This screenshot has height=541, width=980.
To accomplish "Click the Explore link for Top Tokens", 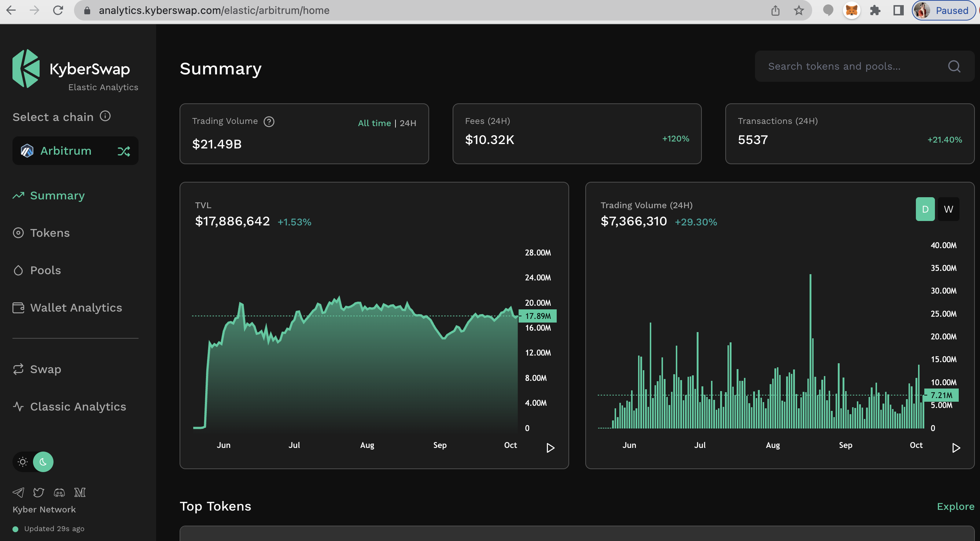I will pyautogui.click(x=956, y=506).
